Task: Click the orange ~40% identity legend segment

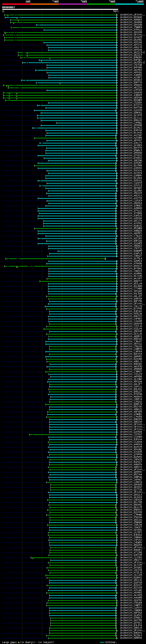Action: [x=45, y=4]
